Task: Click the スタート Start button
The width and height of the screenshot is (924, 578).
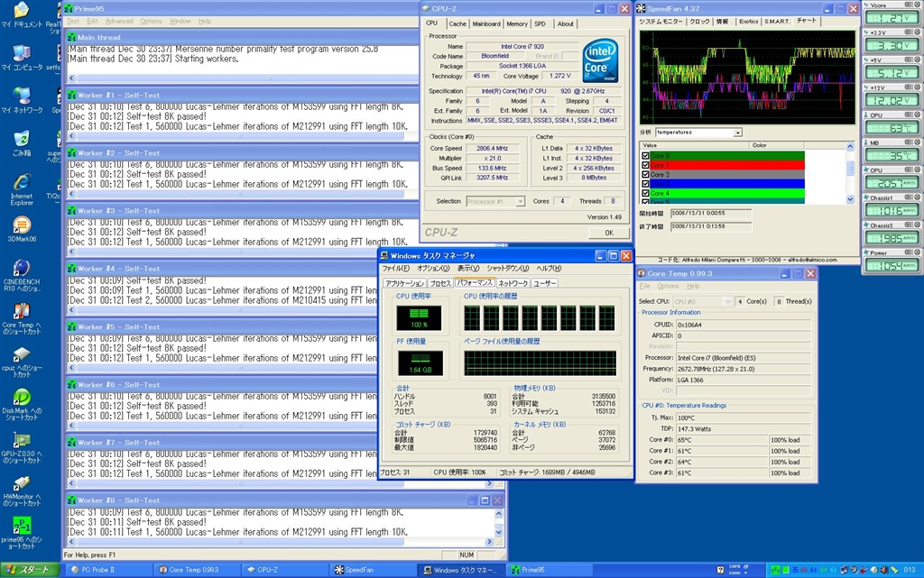Action: (x=30, y=570)
